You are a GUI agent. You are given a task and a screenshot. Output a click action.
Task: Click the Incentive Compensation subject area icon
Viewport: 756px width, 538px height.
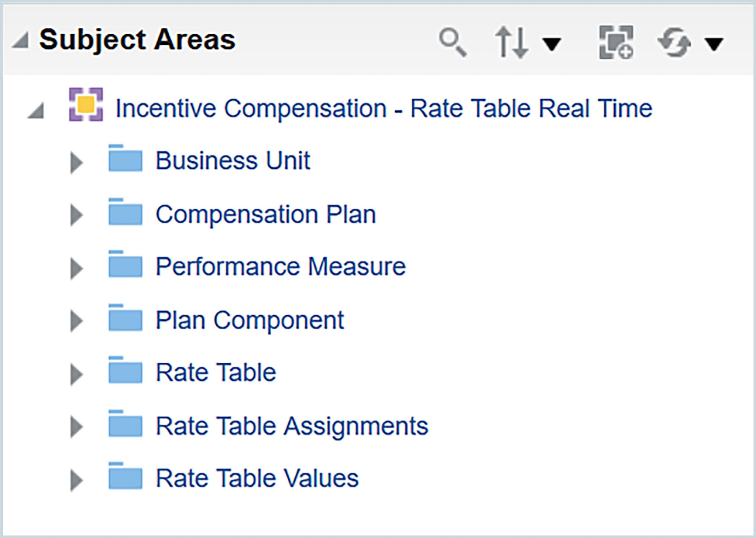click(86, 105)
